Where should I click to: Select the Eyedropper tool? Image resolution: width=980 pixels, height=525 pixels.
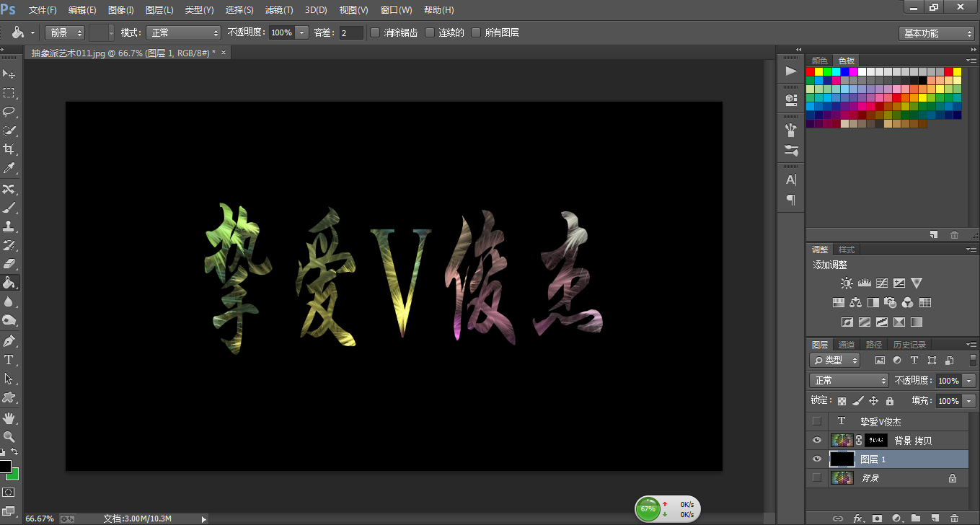[x=9, y=167]
